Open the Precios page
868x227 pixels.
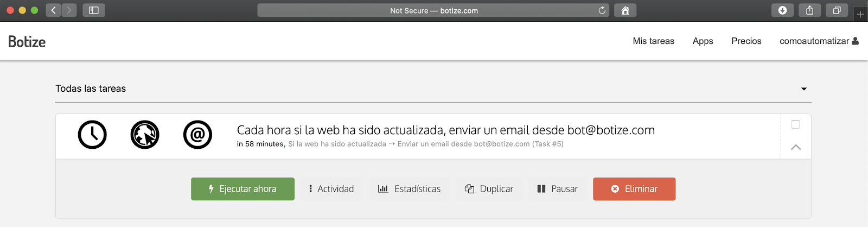746,41
